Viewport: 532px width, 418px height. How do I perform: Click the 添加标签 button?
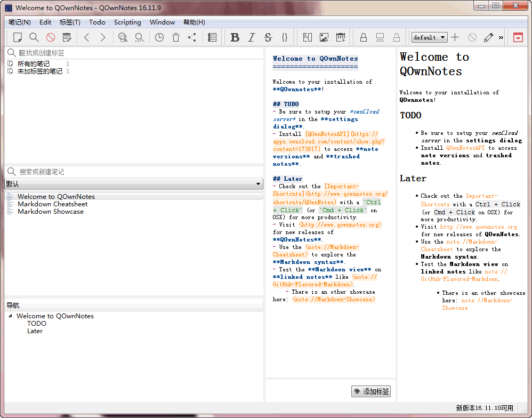[371, 391]
